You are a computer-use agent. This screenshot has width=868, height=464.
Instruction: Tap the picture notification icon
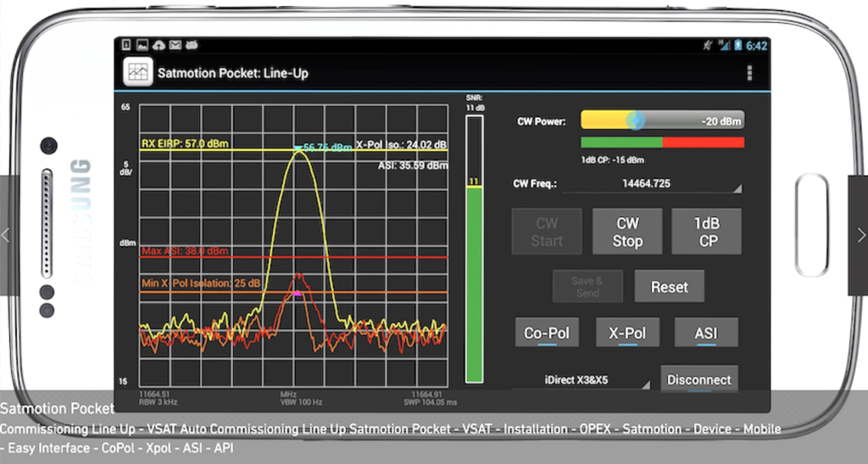(142, 45)
